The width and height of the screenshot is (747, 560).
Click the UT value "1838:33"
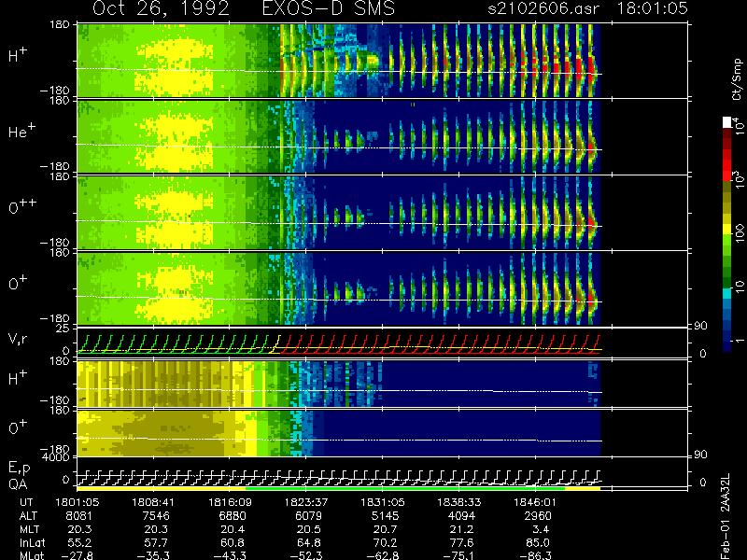coord(459,502)
